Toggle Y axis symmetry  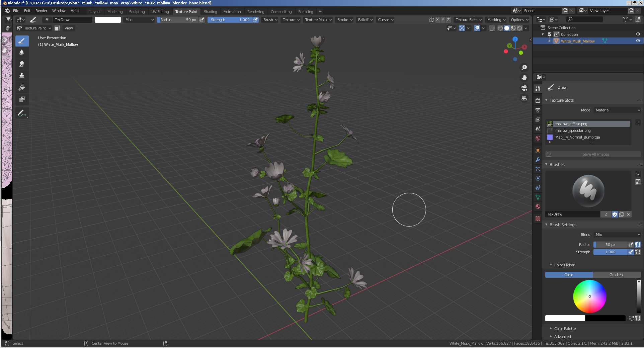click(x=443, y=20)
